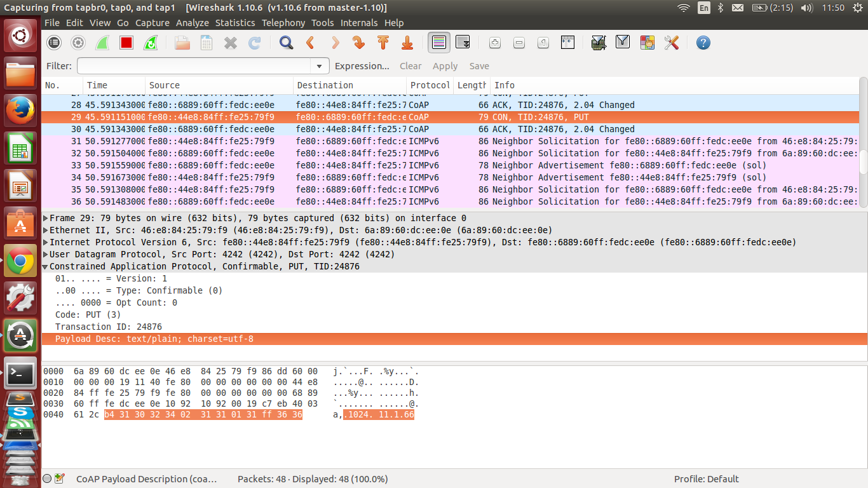Image resolution: width=868 pixels, height=488 pixels.
Task: Collapse the Constrained Application Protocol section
Action: pos(46,266)
